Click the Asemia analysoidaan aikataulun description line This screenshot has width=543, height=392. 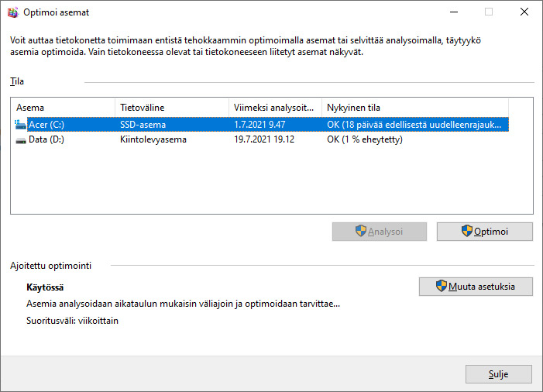click(x=183, y=304)
